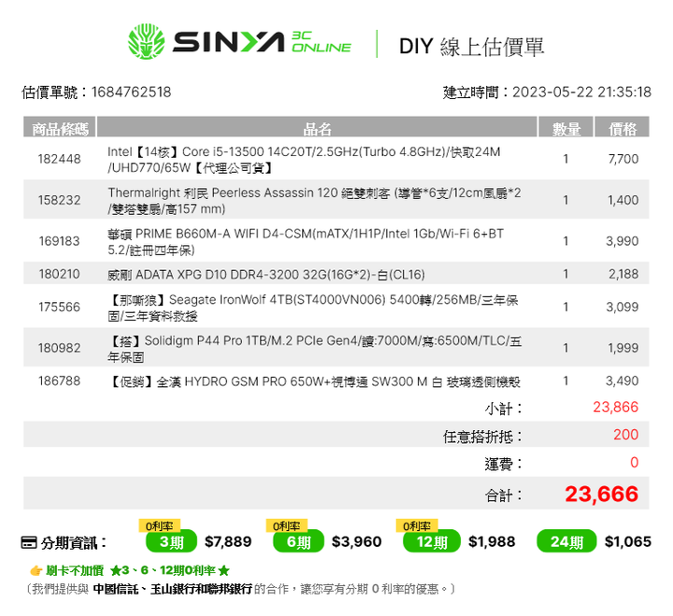The width and height of the screenshot is (673, 616).
Task: Click the 數量 column header
Action: pos(566,126)
